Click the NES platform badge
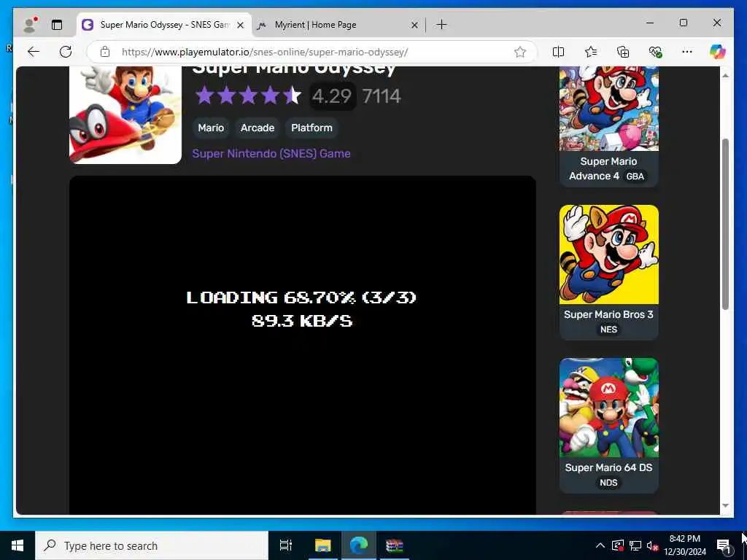This screenshot has width=747, height=560. pyautogui.click(x=608, y=330)
